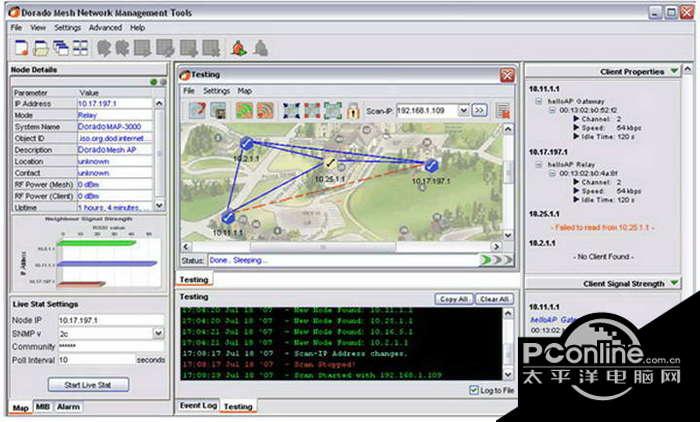The height and width of the screenshot is (422, 700).
Task: Click the map vertical scrollbar down arrow
Action: point(508,235)
